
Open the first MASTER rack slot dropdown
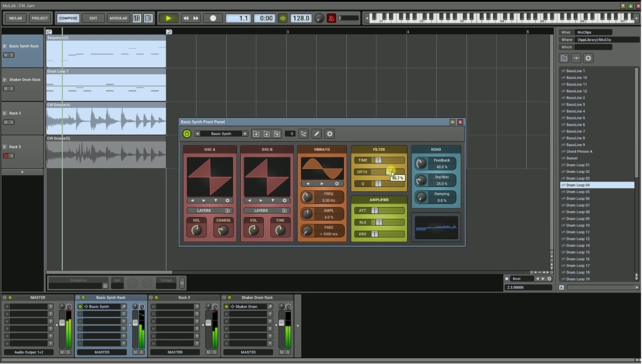pos(50,307)
